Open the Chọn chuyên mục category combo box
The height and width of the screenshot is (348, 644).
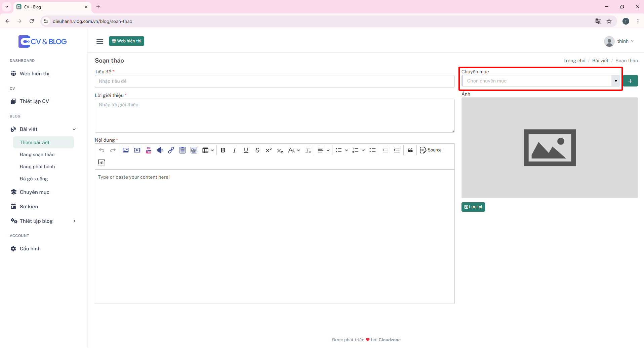[x=541, y=81]
